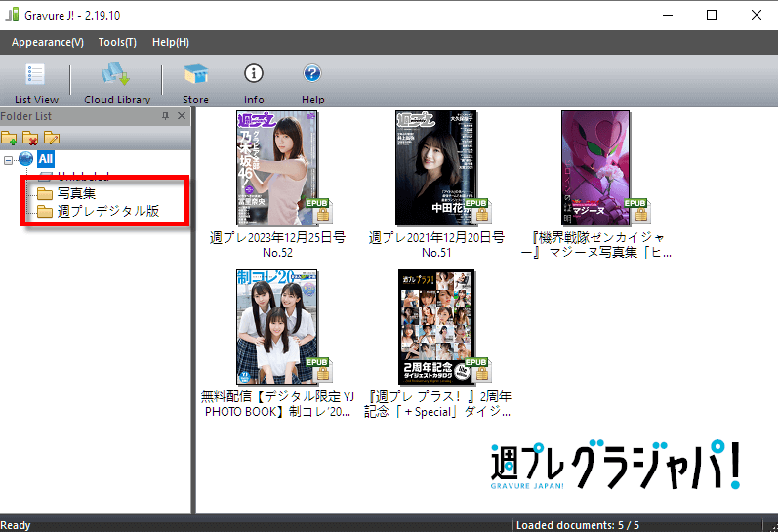Click the Gravure J! app icon in title bar
The width and height of the screenshot is (778, 532).
(x=12, y=15)
